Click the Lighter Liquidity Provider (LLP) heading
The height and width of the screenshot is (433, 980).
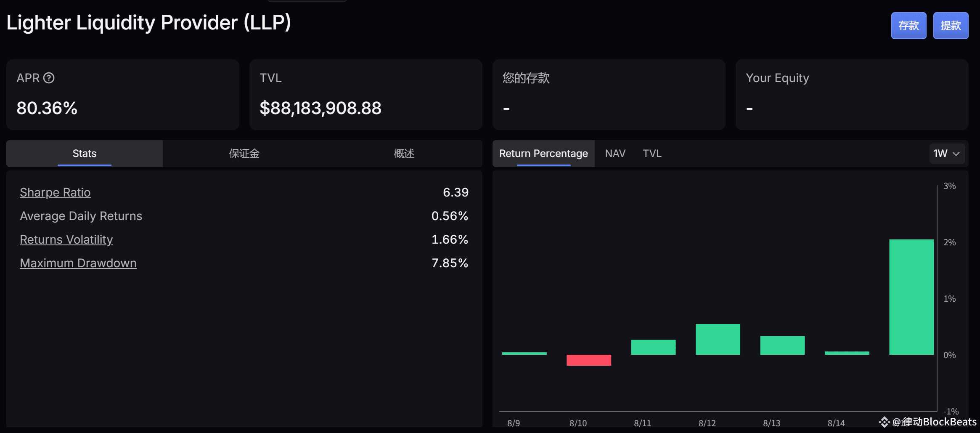149,22
